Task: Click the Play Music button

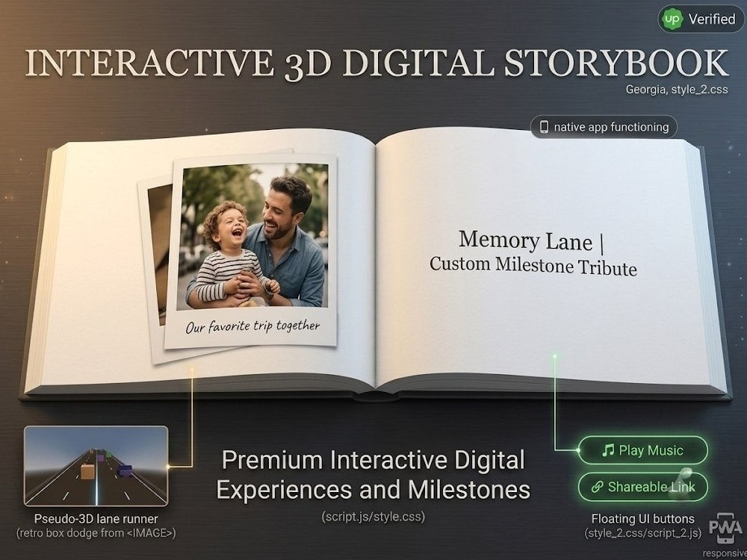Action: pyautogui.click(x=642, y=450)
